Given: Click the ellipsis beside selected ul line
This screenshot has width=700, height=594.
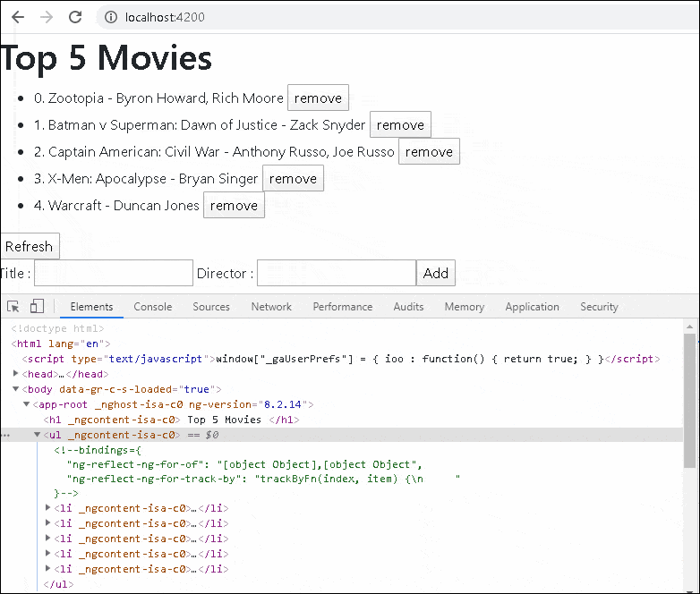Looking at the screenshot, I should [x=5, y=434].
